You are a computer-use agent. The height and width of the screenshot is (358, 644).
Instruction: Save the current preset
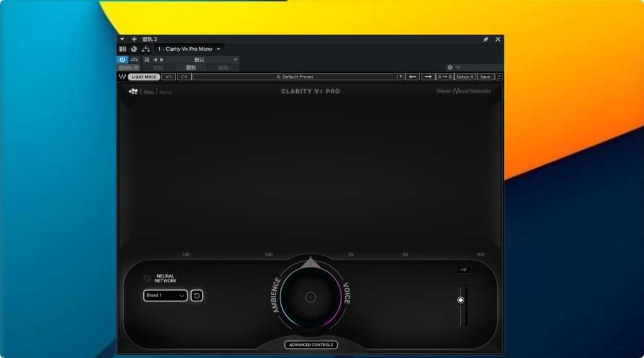click(x=485, y=77)
